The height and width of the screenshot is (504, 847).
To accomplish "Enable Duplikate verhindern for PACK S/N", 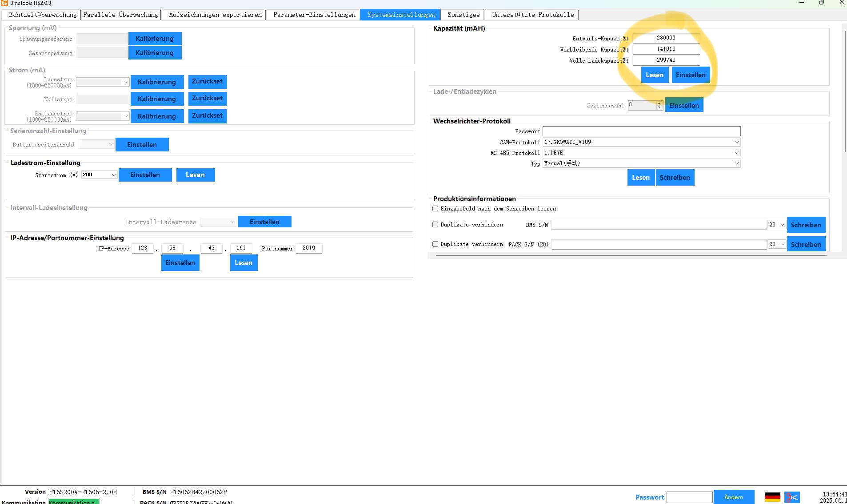I will (x=435, y=244).
